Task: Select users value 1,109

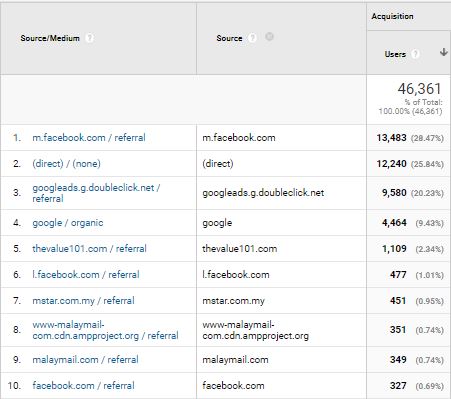Action: (x=394, y=249)
